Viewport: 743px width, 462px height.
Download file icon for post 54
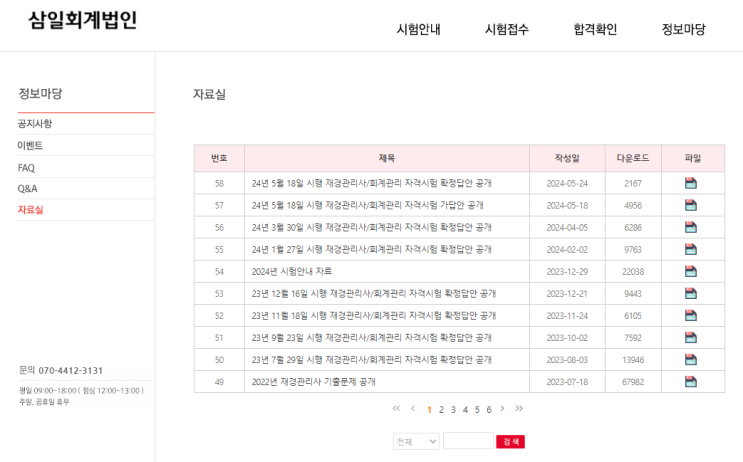[x=691, y=271]
